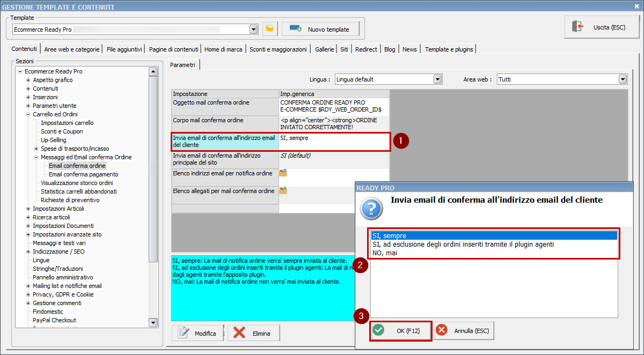The height and width of the screenshot is (355, 644).
Task: Click the Annulla (ESC) cancel button
Action: tap(464, 330)
